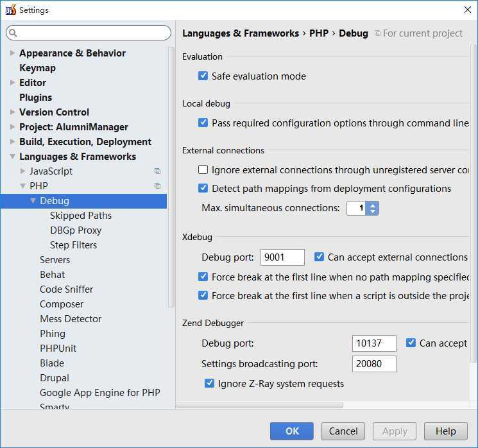Click the Zend Debugger section heading
The height and width of the screenshot is (448, 478).
click(x=213, y=323)
